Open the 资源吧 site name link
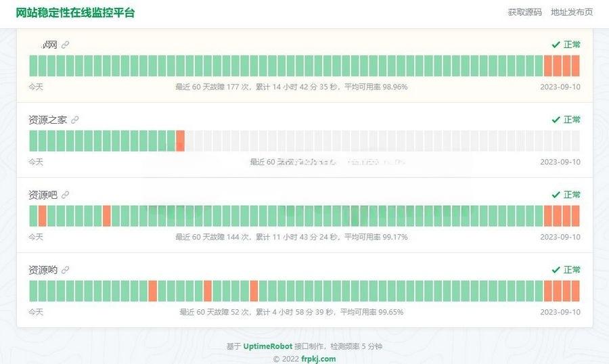Viewport: 609px width, 364px height. pyautogui.click(x=43, y=195)
